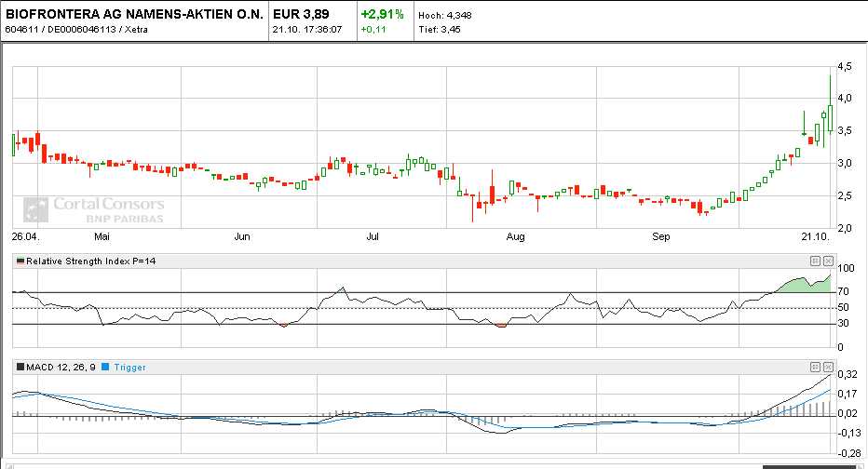Select the Trigger label in MACD header
This screenshot has height=469, width=868.
[129, 368]
